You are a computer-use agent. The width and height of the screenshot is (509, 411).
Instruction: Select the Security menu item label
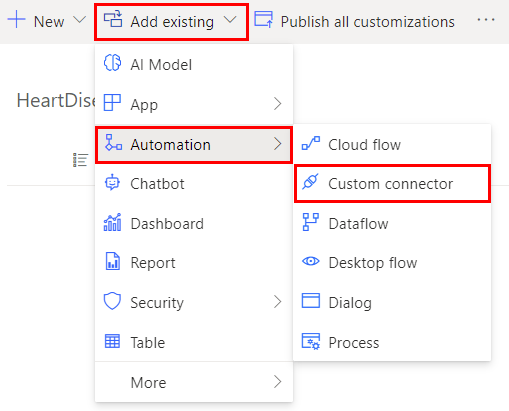click(x=157, y=303)
